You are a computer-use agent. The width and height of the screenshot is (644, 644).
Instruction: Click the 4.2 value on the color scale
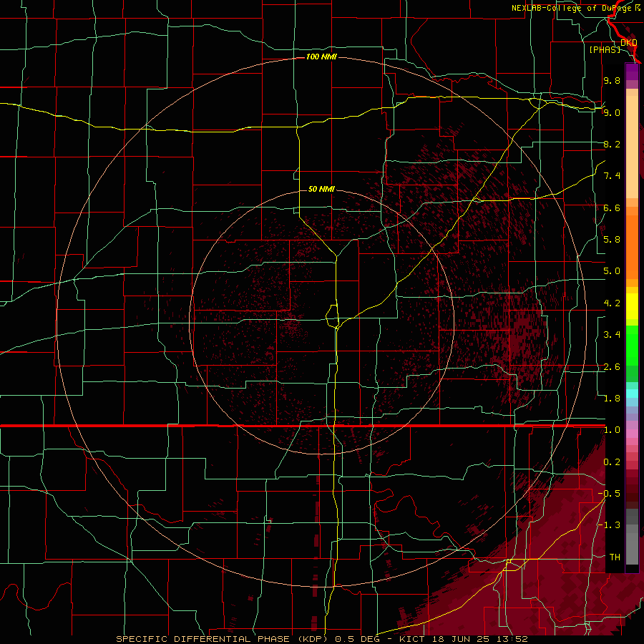(612, 303)
